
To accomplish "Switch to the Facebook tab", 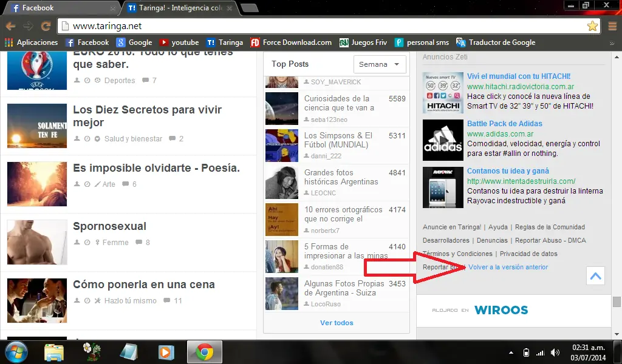I will (61, 8).
